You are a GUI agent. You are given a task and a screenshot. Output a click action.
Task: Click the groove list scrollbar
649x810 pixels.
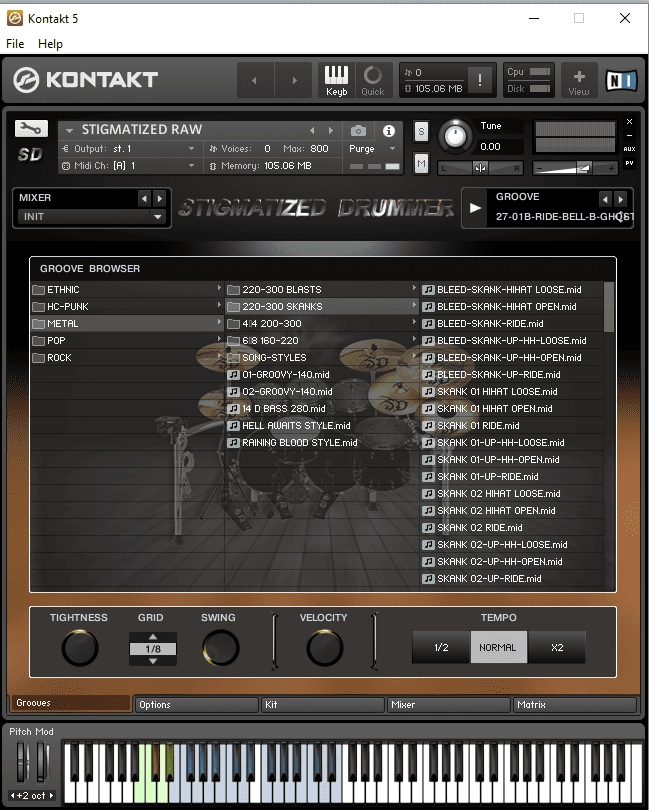[609, 307]
